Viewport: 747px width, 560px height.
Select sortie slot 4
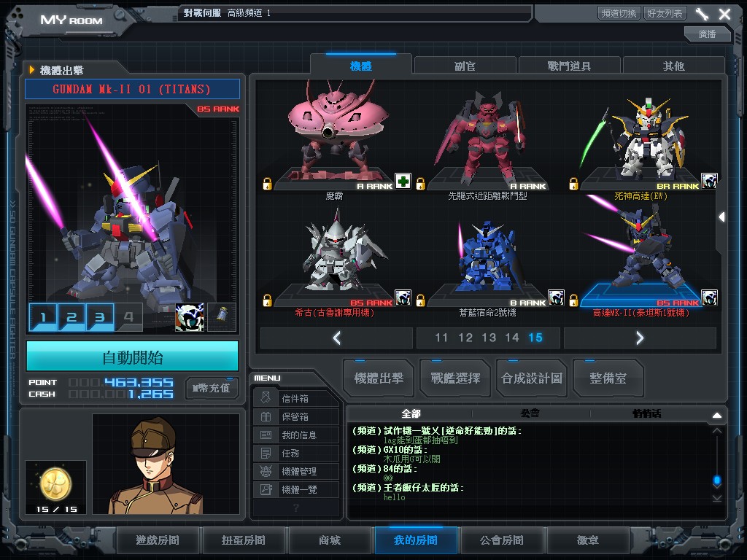click(x=128, y=317)
